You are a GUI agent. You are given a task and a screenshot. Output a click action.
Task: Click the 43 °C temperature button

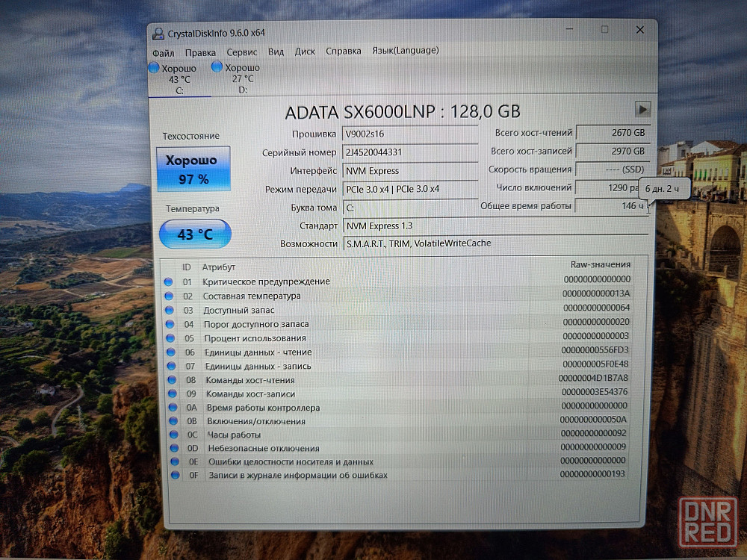click(195, 234)
